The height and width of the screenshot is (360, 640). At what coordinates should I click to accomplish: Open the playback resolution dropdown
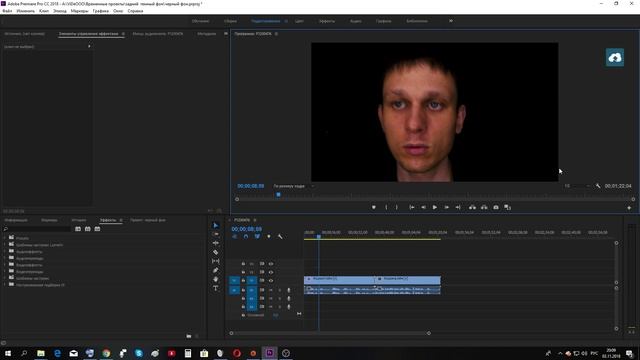[x=577, y=186]
